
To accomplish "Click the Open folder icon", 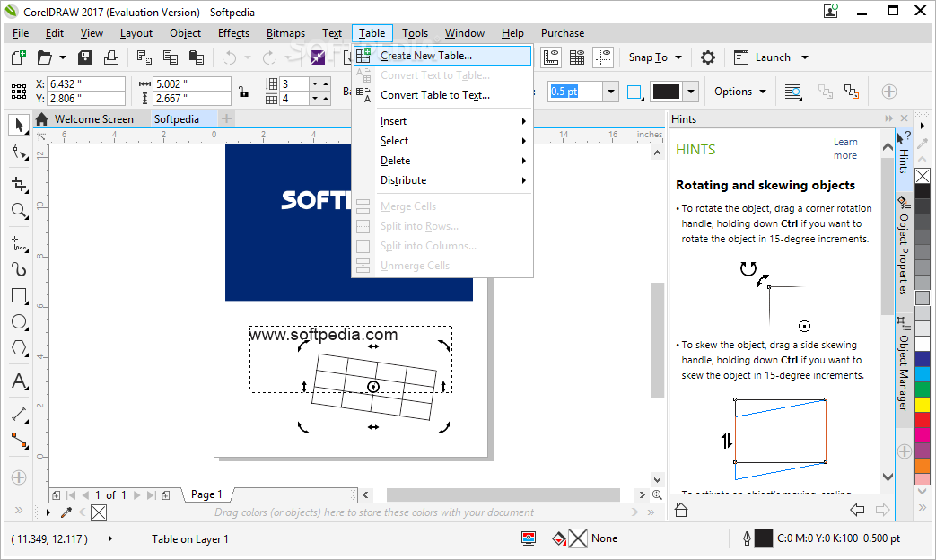I will [45, 57].
